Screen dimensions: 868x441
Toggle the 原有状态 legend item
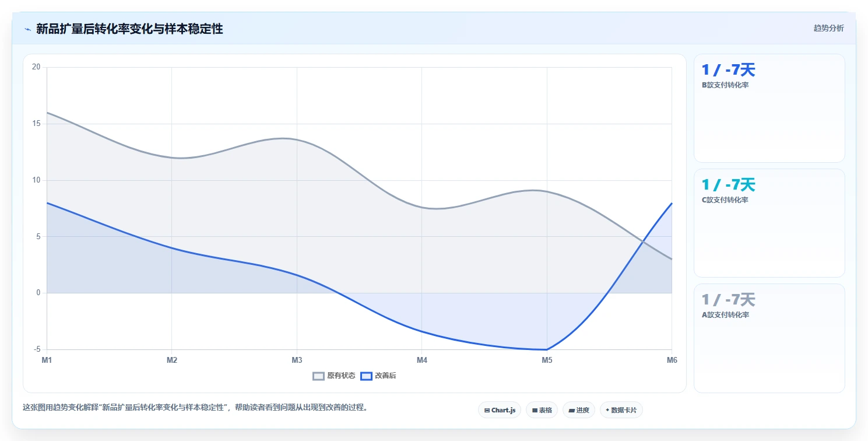coord(334,376)
